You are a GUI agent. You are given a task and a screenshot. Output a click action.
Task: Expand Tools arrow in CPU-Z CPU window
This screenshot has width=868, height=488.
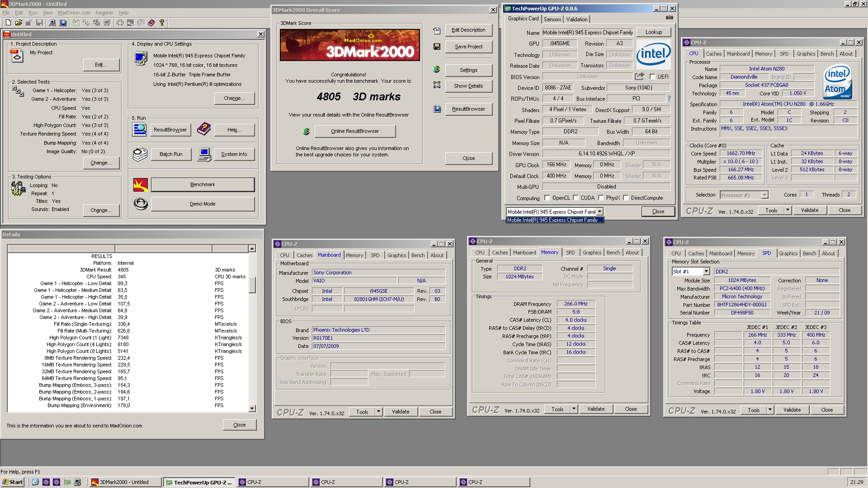[788, 210]
